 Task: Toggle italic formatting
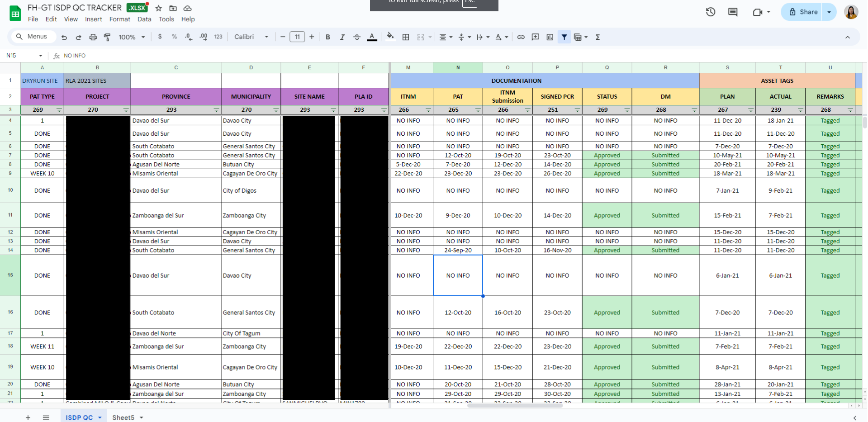pyautogui.click(x=342, y=37)
